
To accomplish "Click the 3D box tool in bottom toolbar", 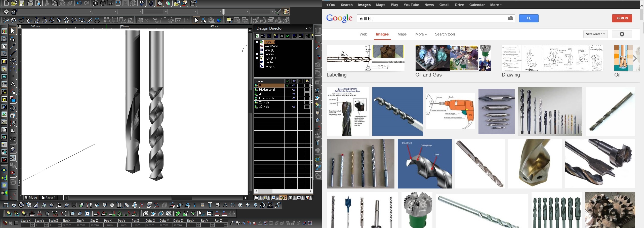I will tap(6, 205).
